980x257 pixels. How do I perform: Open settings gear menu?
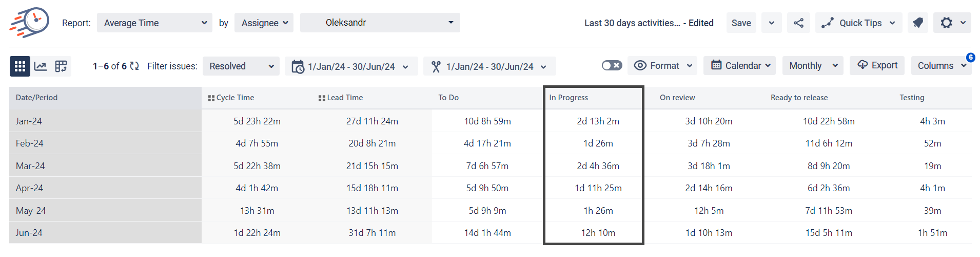[952, 23]
